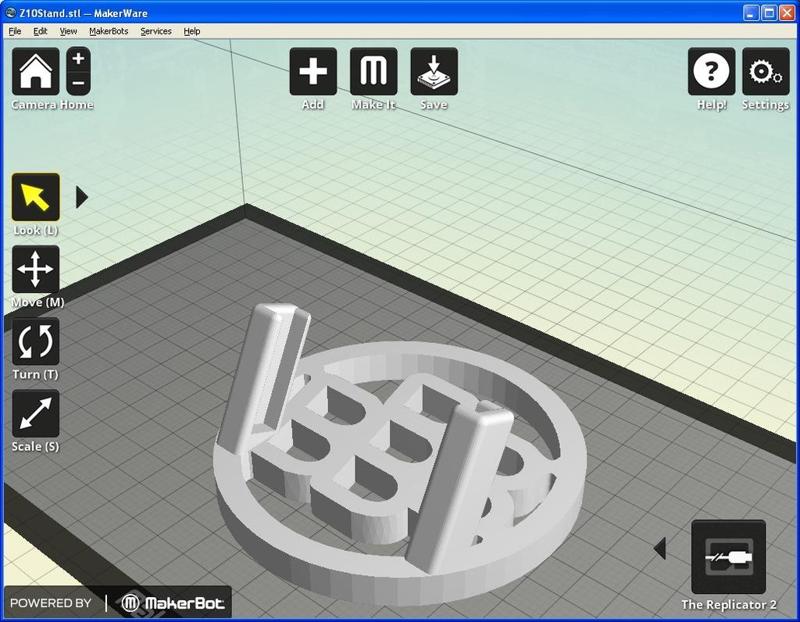The image size is (800, 622).
Task: Select the Move (M) tool
Action: tap(36, 269)
